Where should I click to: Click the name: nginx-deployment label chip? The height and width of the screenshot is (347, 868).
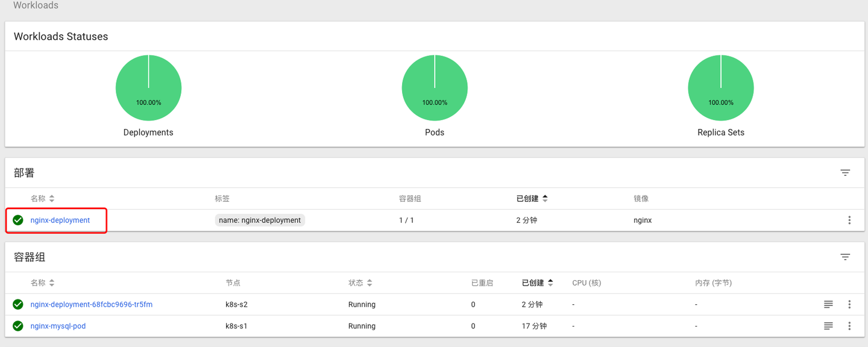(260, 220)
